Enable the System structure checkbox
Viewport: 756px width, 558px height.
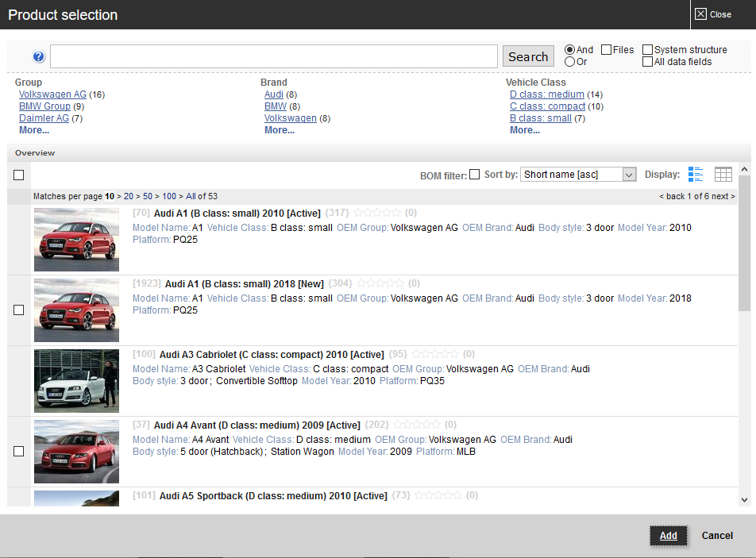647,50
